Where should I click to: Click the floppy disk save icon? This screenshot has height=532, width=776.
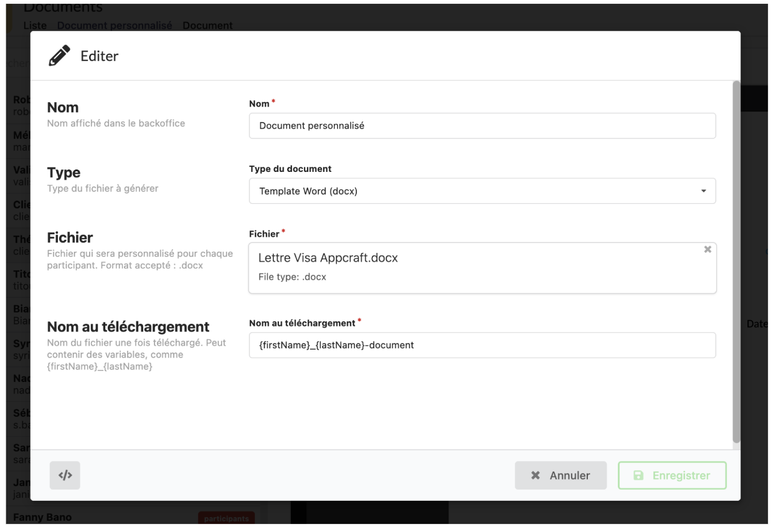tap(638, 475)
